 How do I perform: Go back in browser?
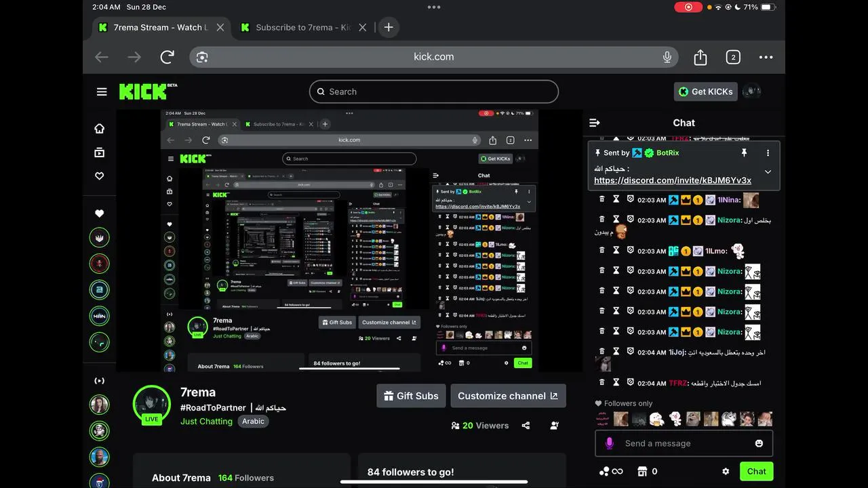102,57
